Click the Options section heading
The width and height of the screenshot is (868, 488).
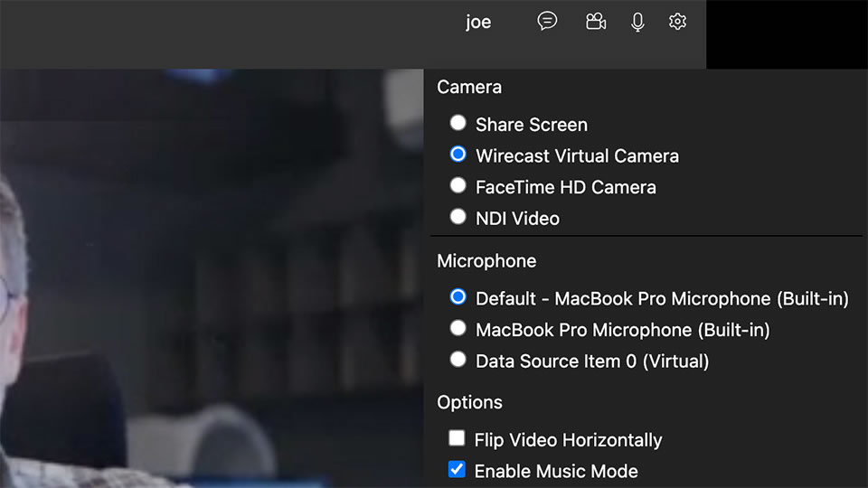[x=469, y=402]
